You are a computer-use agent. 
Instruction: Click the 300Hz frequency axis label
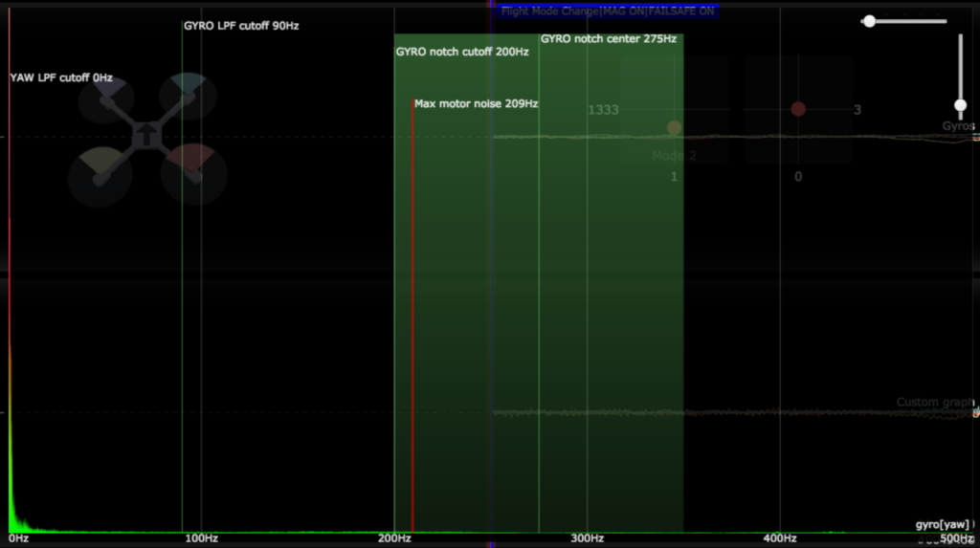tap(587, 538)
